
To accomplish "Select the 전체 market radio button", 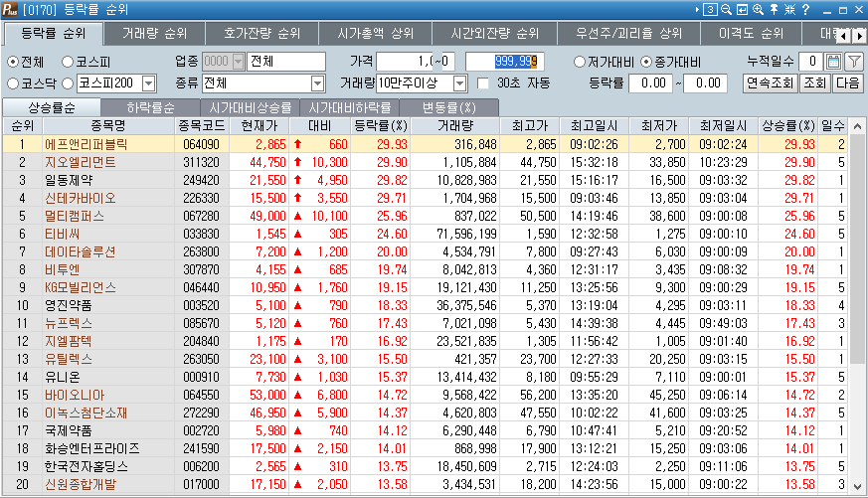I will click(13, 62).
